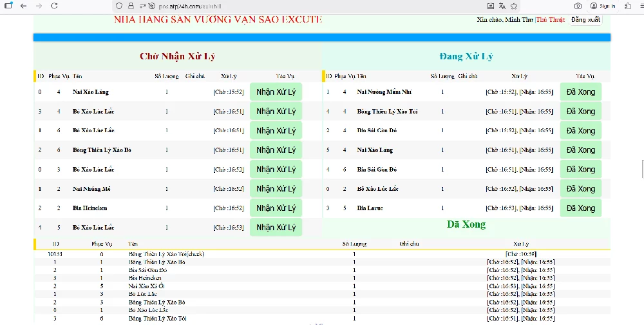Screen dimensions: 644x325
Task: Click the scrollbar handle on right edge
Action: [x=643, y=169]
